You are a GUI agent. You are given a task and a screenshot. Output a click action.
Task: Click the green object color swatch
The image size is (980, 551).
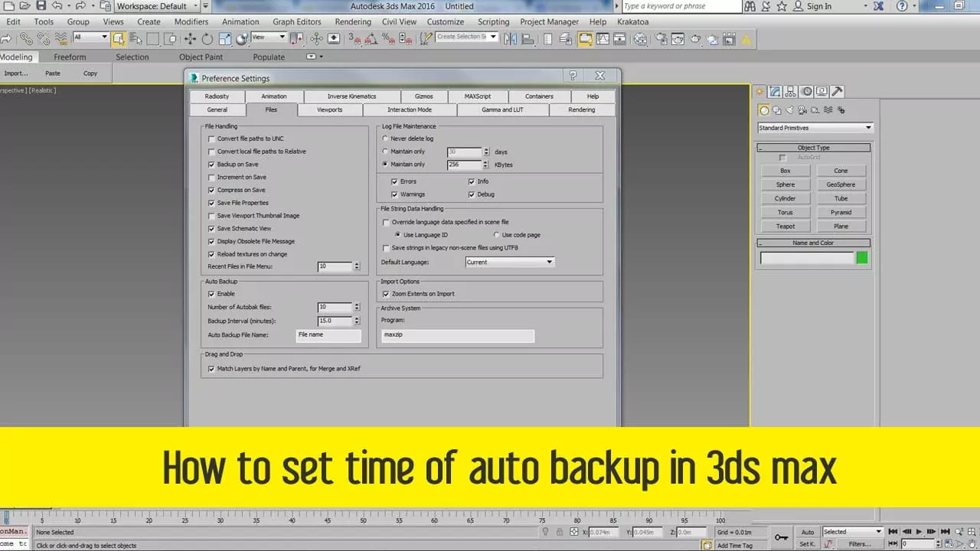(x=862, y=258)
